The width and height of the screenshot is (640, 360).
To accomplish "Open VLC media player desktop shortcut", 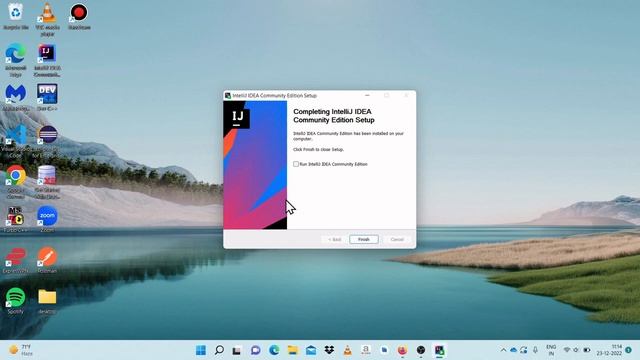I will pos(47,20).
